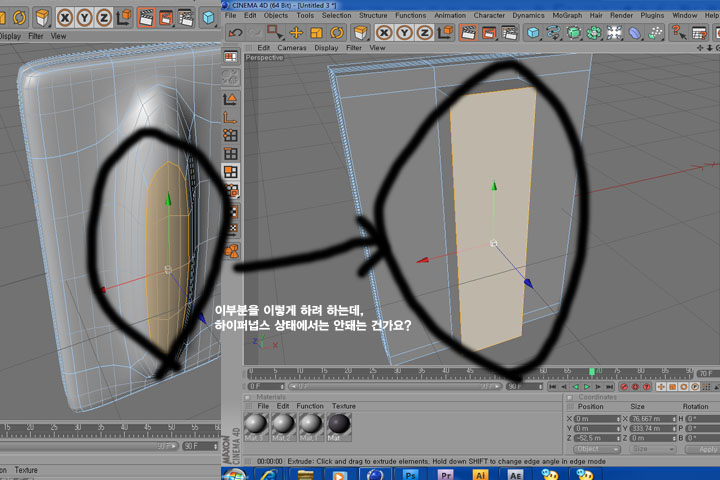Screen dimensions: 720x480
Task: Click the orange spheres icon at palette bottom
Action: pos(232,251)
